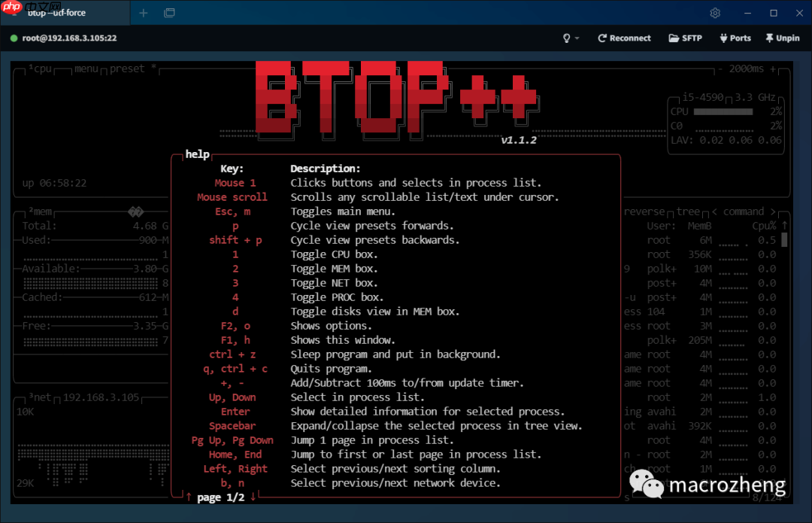The height and width of the screenshot is (523, 812).
Task: Increase update interval with plus sign
Action: [x=774, y=68]
